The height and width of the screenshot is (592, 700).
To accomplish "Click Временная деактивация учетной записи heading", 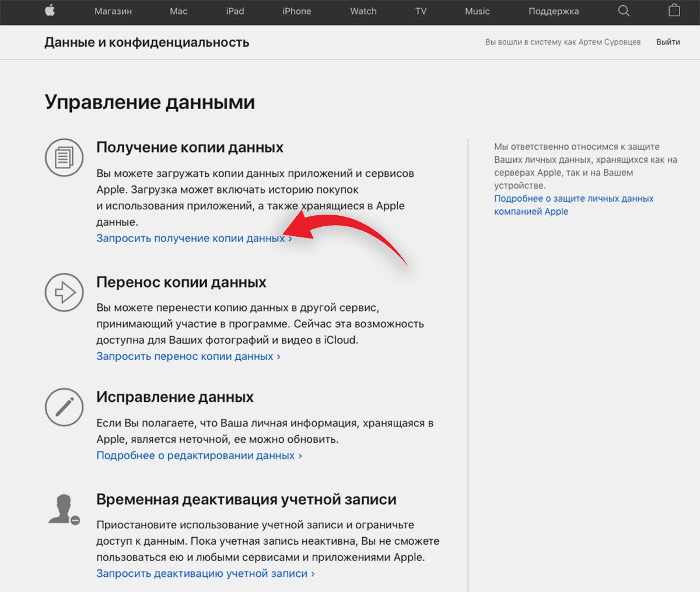I will (246, 499).
